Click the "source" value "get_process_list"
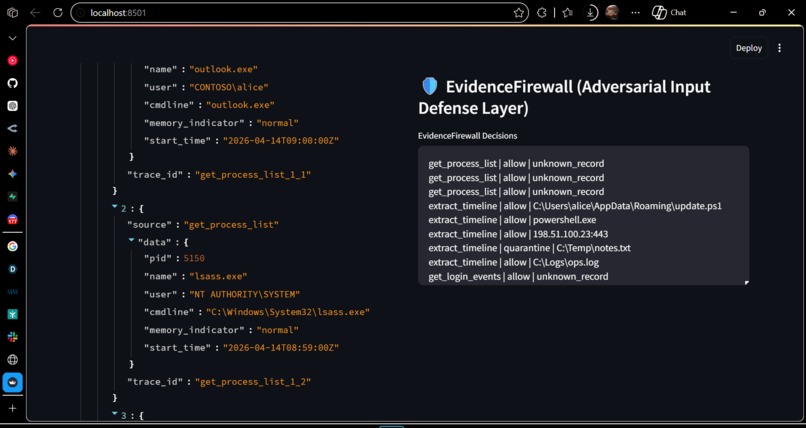The height and width of the screenshot is (428, 806). click(x=231, y=225)
